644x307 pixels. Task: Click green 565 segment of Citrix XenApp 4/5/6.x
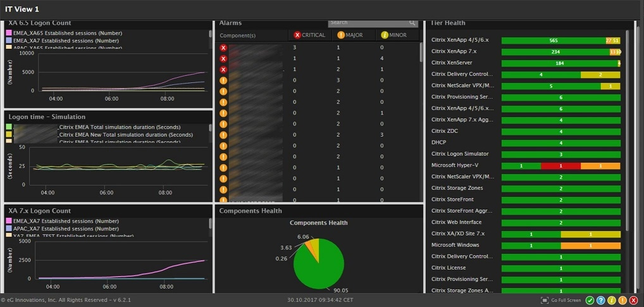554,41
